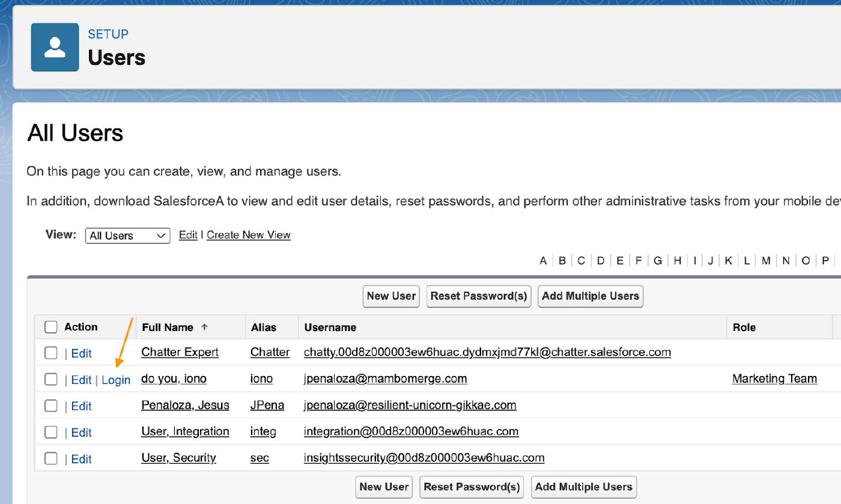Sort by the Username column header

[x=330, y=327]
